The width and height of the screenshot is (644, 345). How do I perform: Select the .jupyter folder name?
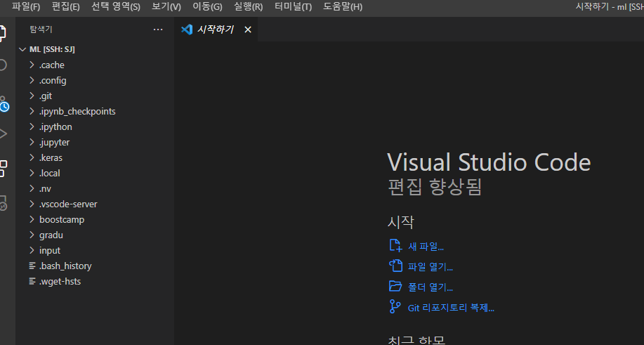(x=54, y=142)
